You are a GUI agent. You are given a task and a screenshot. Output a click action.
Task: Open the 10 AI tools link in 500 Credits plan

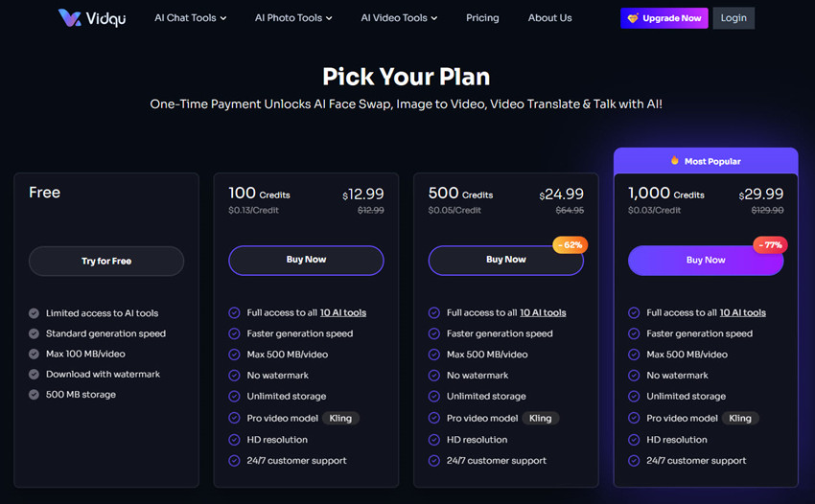543,312
